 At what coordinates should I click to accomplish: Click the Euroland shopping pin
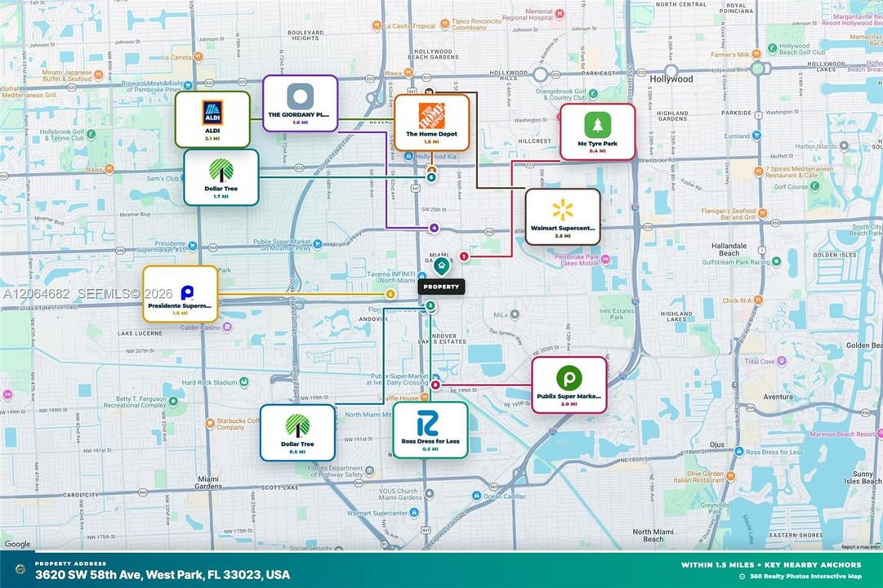(756, 136)
